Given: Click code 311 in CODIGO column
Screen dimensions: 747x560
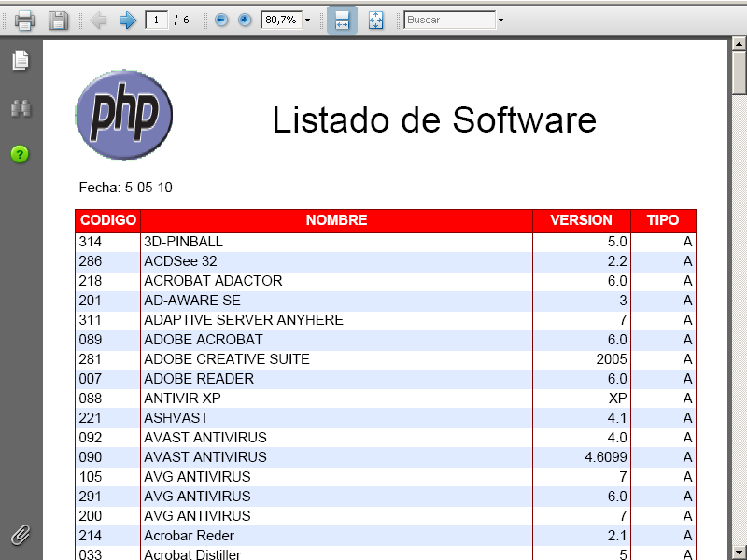Looking at the screenshot, I should click(x=90, y=320).
